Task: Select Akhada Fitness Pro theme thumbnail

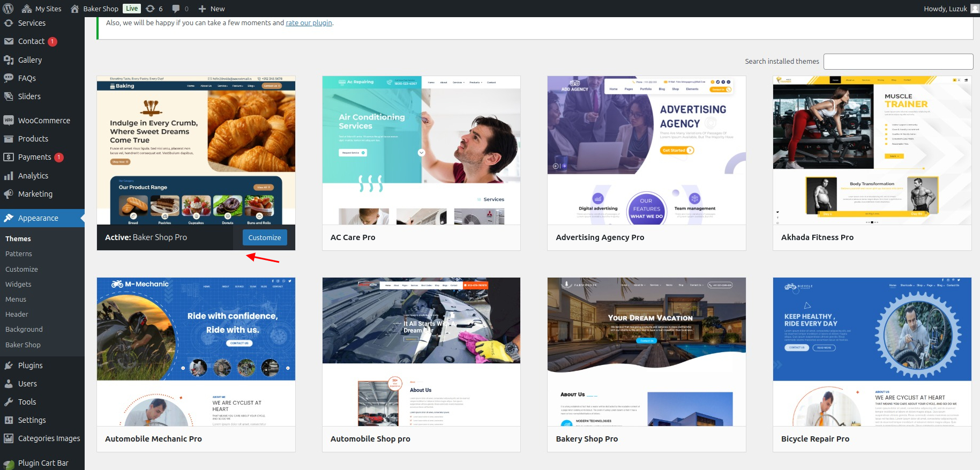Action: click(x=872, y=151)
